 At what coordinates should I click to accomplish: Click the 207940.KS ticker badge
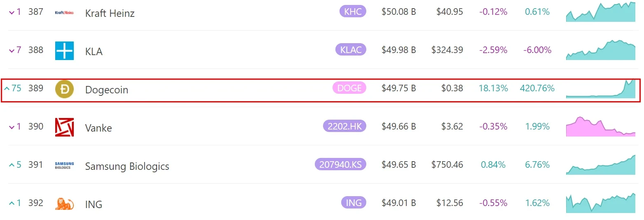(340, 164)
